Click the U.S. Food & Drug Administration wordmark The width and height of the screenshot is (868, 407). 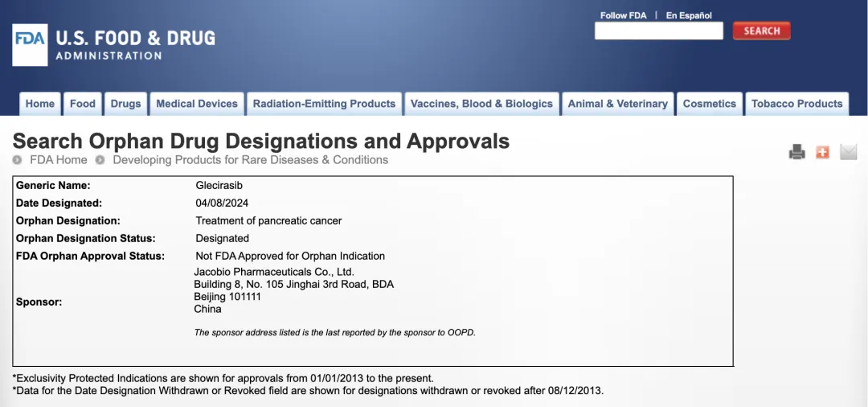(x=135, y=45)
